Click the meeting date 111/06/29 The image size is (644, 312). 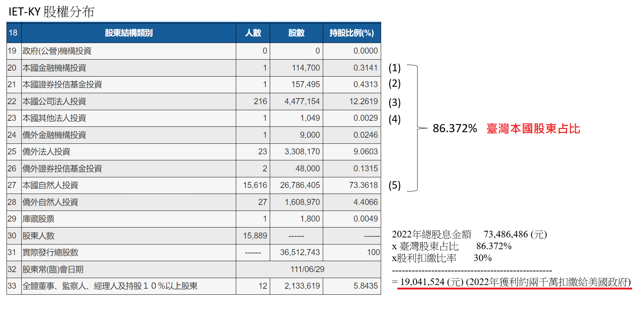coord(307,270)
